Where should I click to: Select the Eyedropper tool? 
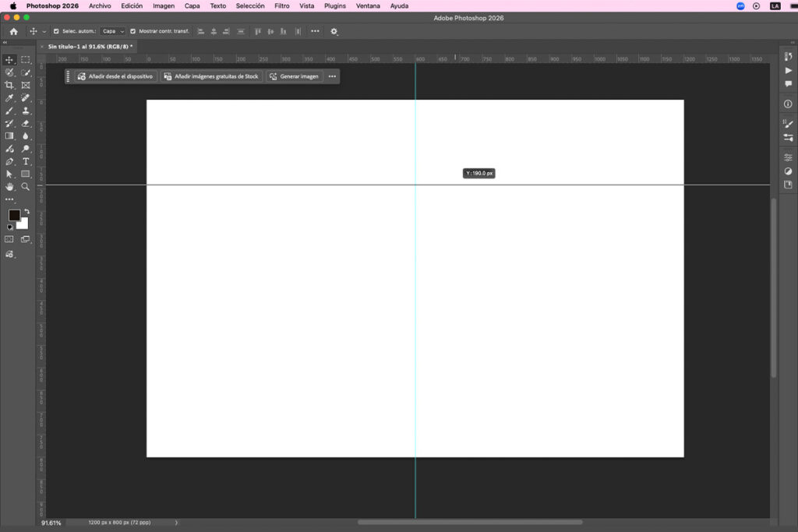9,98
